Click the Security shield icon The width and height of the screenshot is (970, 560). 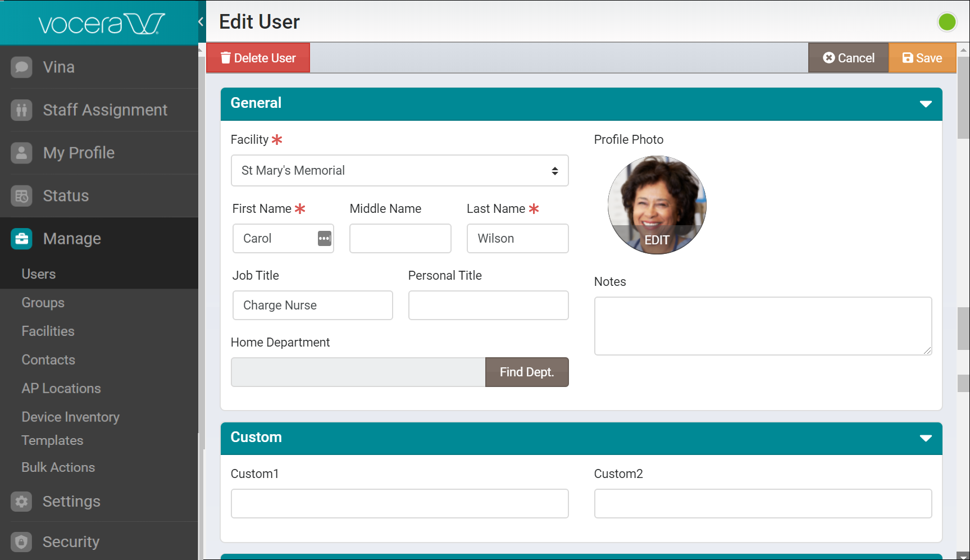tap(21, 541)
